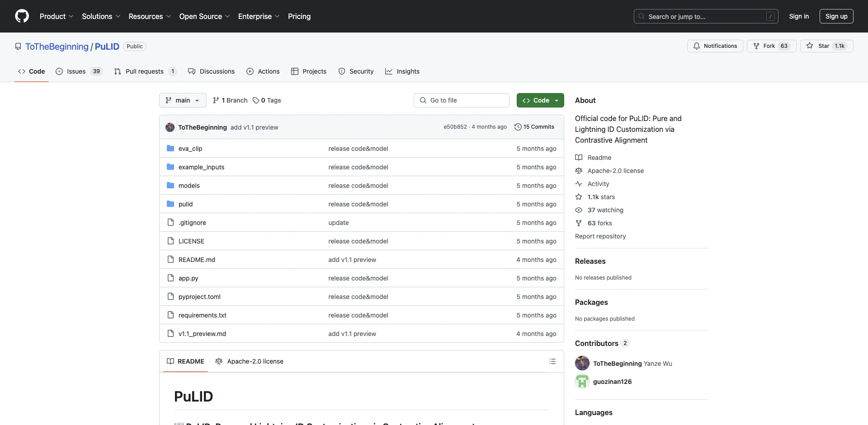
Task: Open the Discussions tab
Action: click(x=212, y=71)
